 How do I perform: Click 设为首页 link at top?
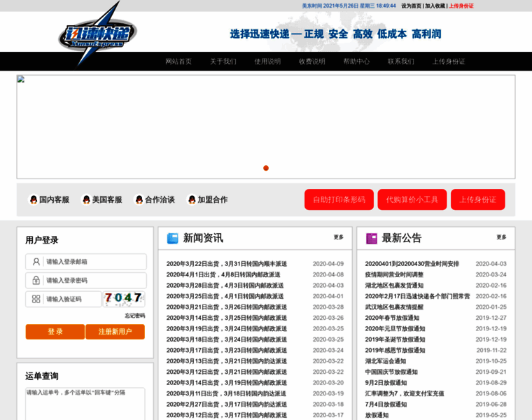(411, 6)
